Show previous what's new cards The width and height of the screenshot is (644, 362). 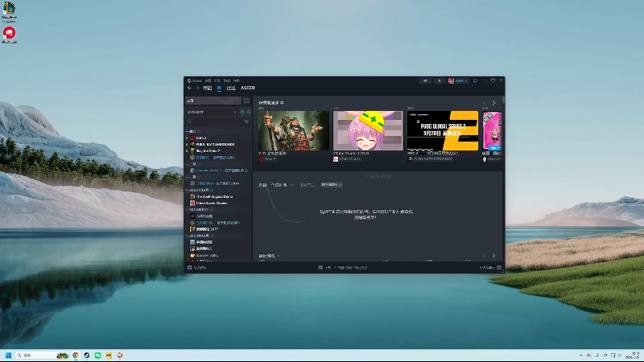(x=485, y=103)
